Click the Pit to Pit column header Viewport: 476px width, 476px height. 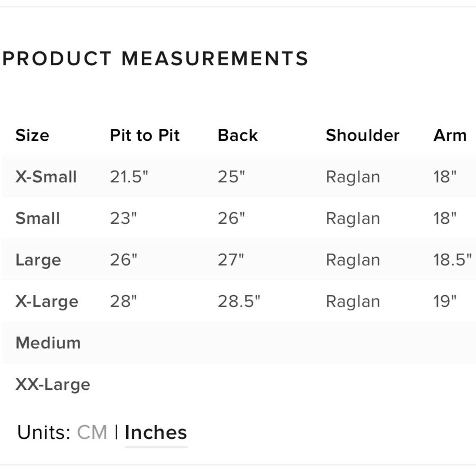[145, 135]
